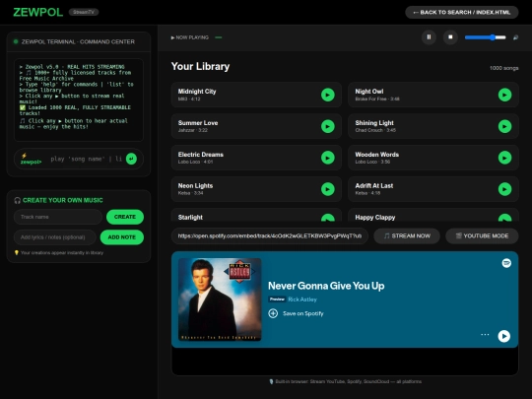Switch to YOUTUBE MODE
Viewport: 532px width, 399px height.
[482, 235]
